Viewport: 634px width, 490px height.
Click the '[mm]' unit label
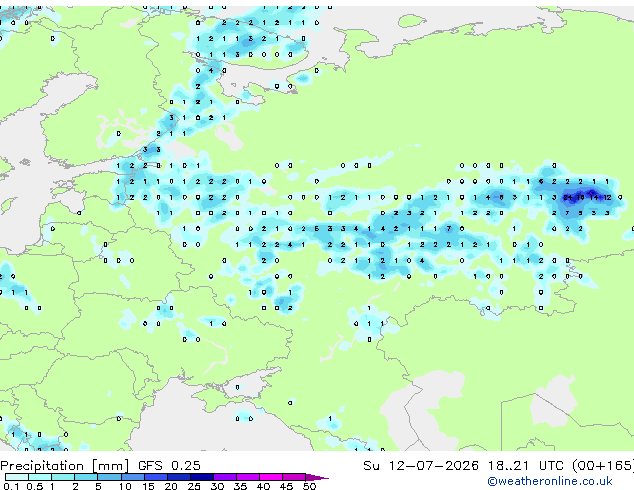click(110, 466)
